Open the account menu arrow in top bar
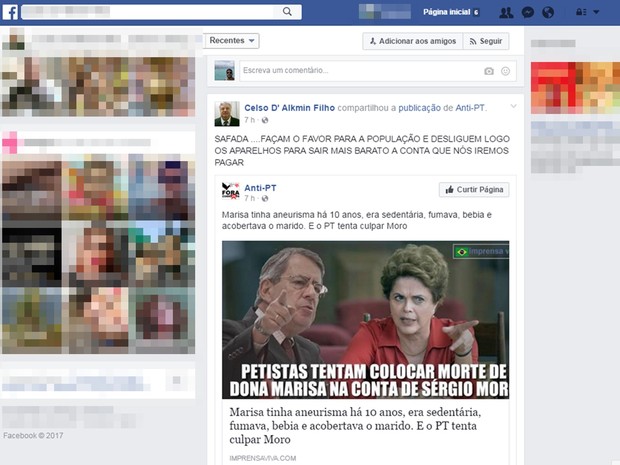 pyautogui.click(x=597, y=12)
